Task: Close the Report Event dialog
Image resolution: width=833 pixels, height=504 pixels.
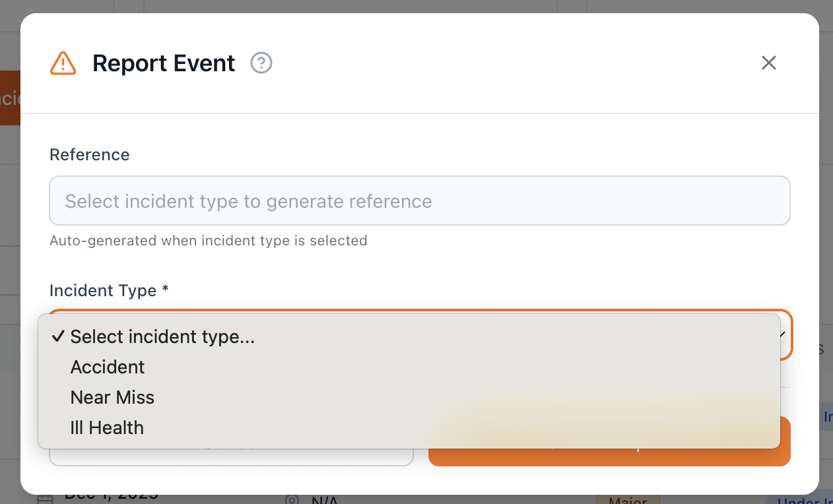Action: click(x=768, y=63)
